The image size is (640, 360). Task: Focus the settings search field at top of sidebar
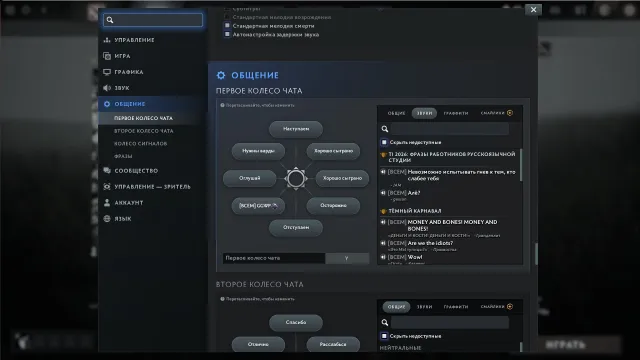[153, 20]
